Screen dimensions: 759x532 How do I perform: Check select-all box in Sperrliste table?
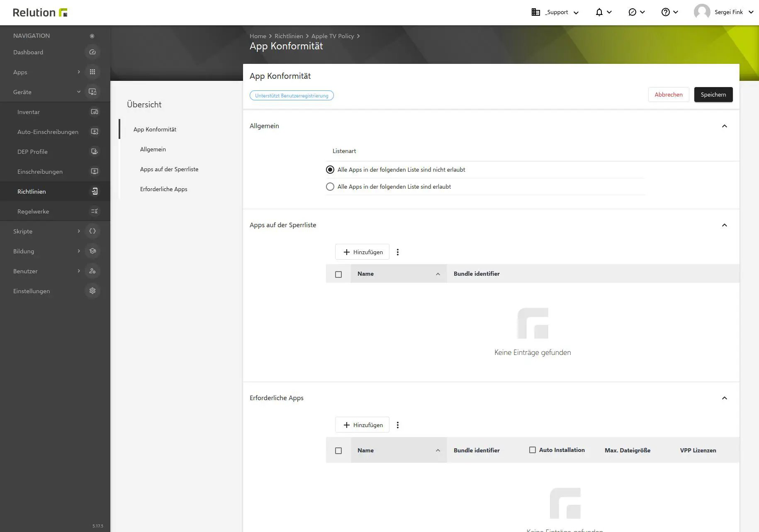(x=338, y=275)
